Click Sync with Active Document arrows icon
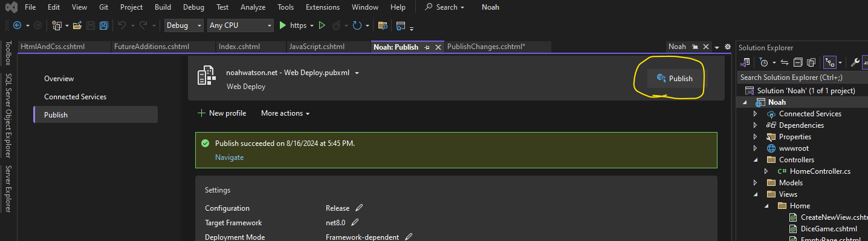Viewport: 868px width, 241px height. pyautogui.click(x=785, y=62)
